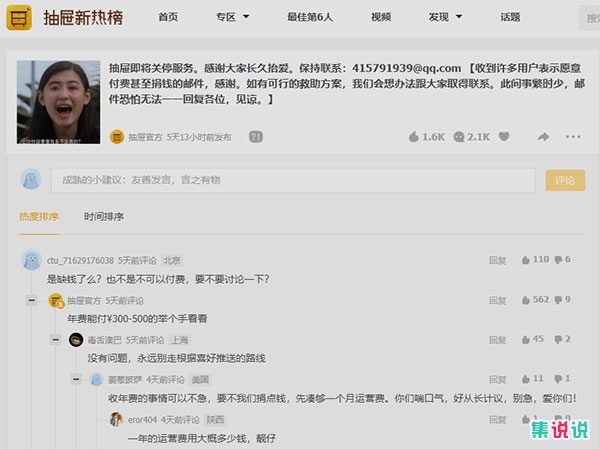Like the 抽屉官方 reply with 562 likes

point(526,300)
